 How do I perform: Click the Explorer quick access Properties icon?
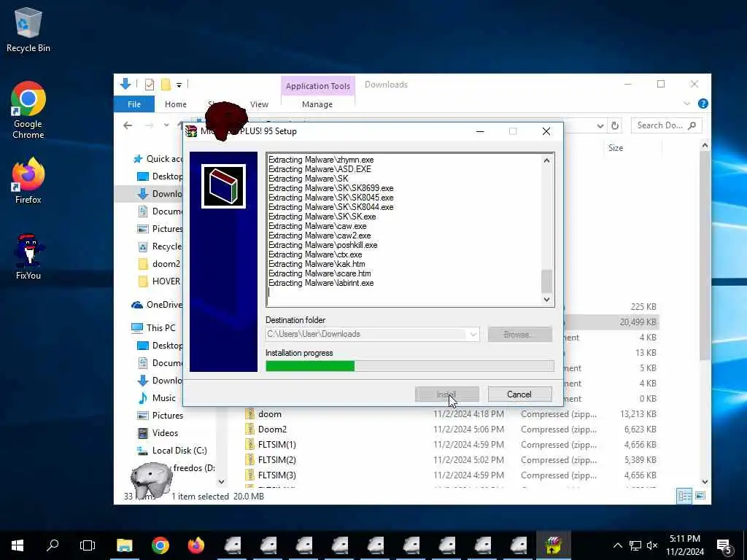150,85
